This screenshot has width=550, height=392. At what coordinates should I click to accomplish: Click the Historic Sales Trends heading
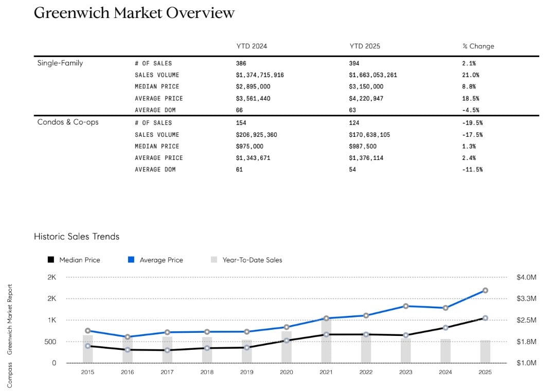pyautogui.click(x=77, y=237)
